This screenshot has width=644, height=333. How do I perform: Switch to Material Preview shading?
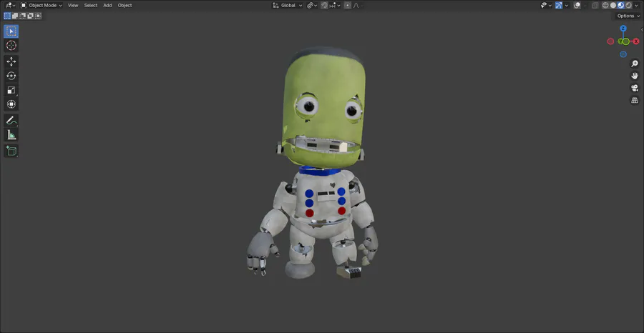click(621, 5)
